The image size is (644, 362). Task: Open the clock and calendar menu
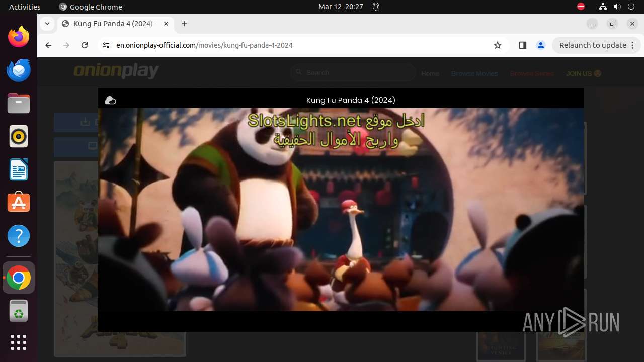341,7
